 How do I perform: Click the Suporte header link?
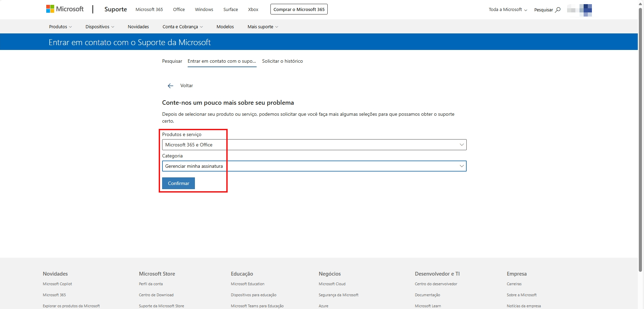tap(116, 9)
